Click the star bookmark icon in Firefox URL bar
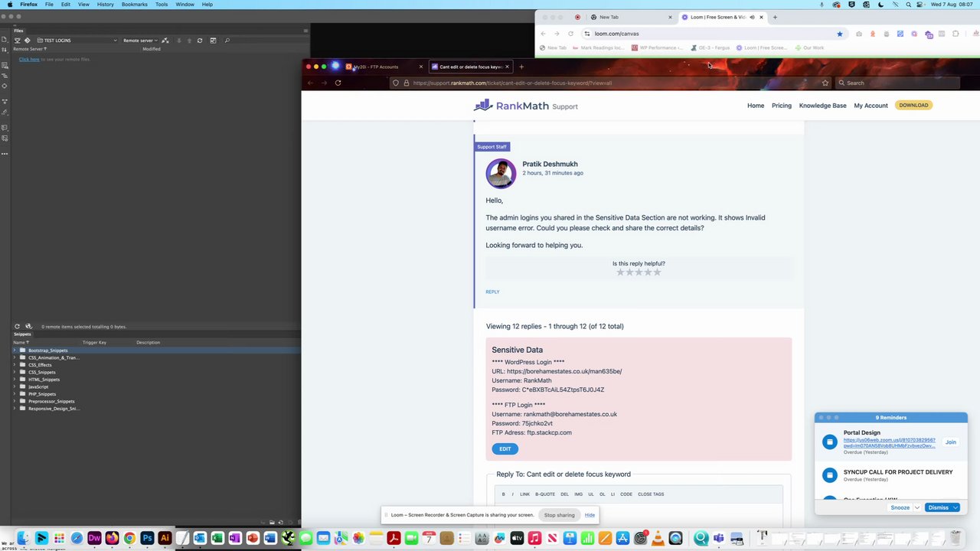This screenshot has height=551, width=980. [x=825, y=83]
